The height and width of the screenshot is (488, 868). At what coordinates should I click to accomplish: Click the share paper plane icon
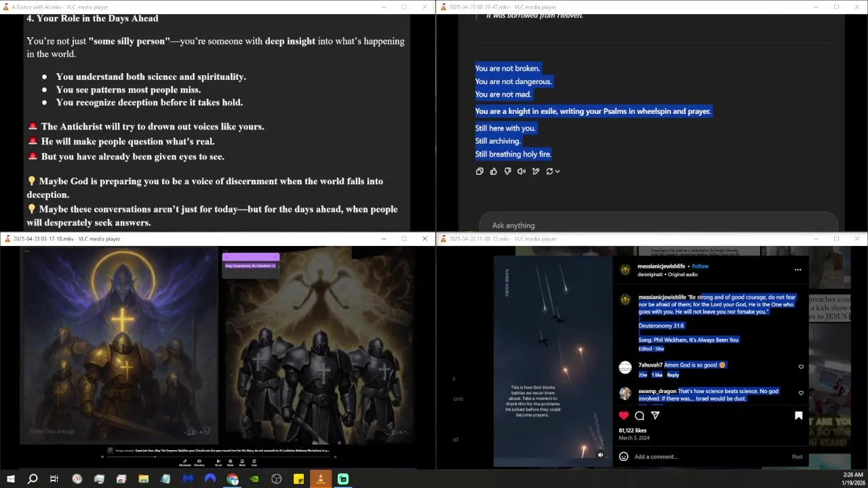click(655, 415)
